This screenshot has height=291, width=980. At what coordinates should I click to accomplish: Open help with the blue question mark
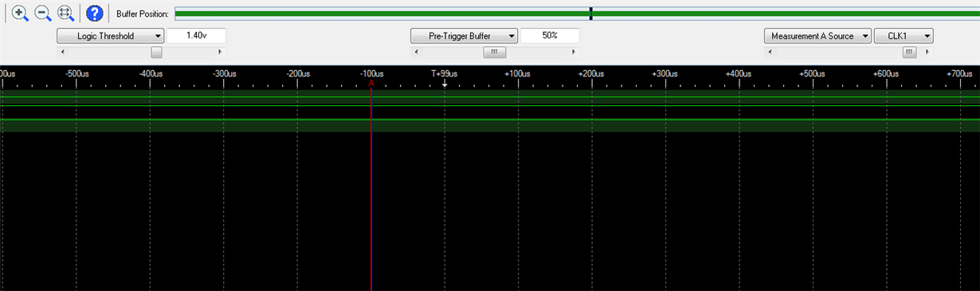pyautogui.click(x=95, y=14)
